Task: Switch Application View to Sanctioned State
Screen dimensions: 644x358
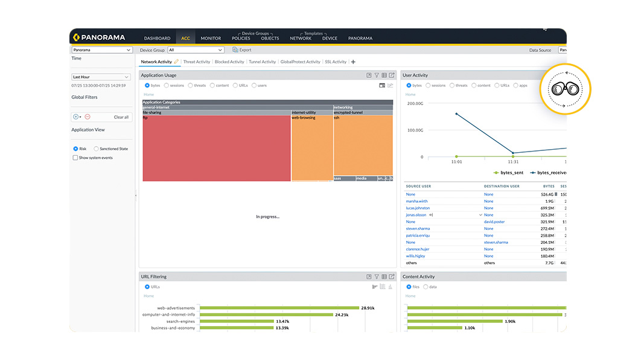Action: click(x=96, y=148)
